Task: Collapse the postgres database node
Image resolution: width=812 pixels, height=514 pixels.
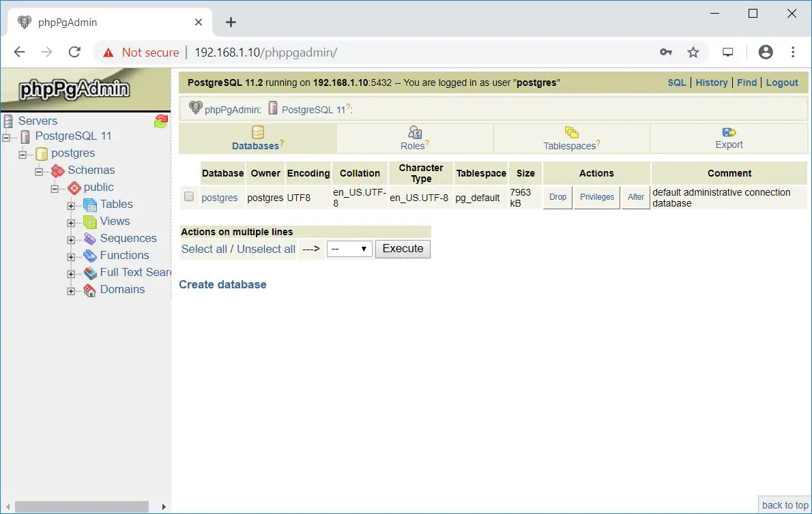Action: (23, 154)
